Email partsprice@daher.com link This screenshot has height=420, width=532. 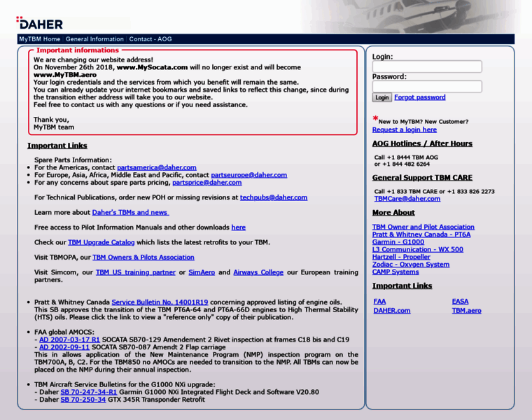[207, 183]
